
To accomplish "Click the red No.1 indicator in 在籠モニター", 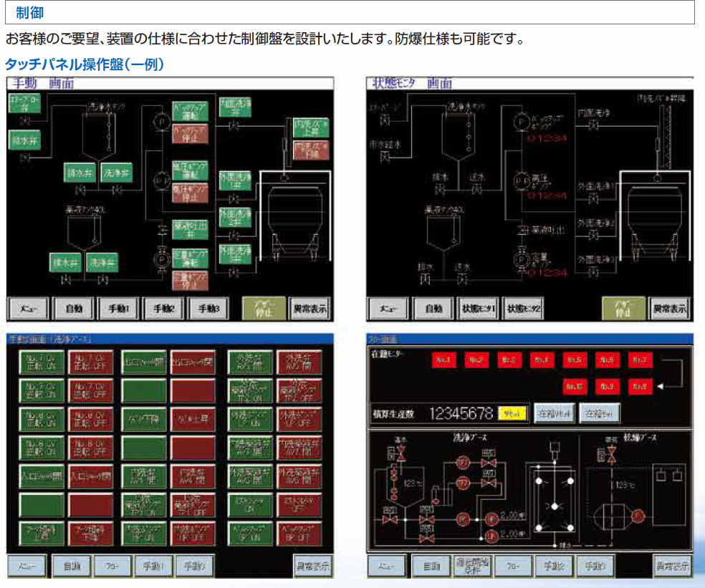I will [443, 360].
